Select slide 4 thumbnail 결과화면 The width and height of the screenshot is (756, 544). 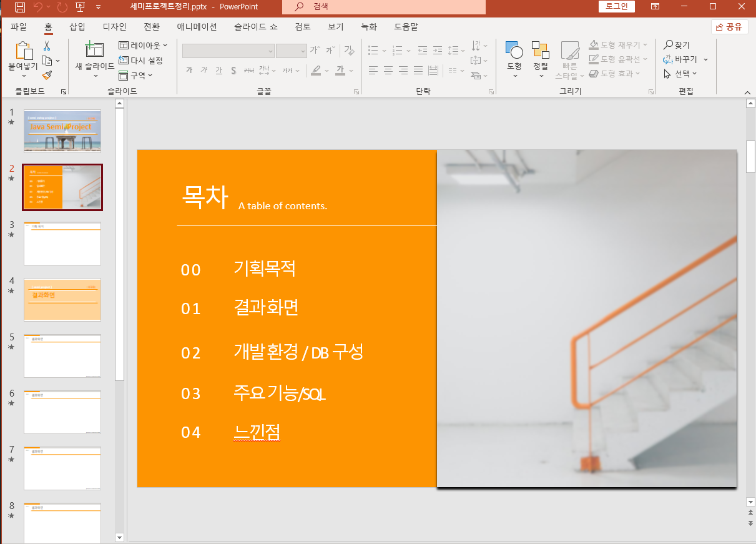coord(62,300)
